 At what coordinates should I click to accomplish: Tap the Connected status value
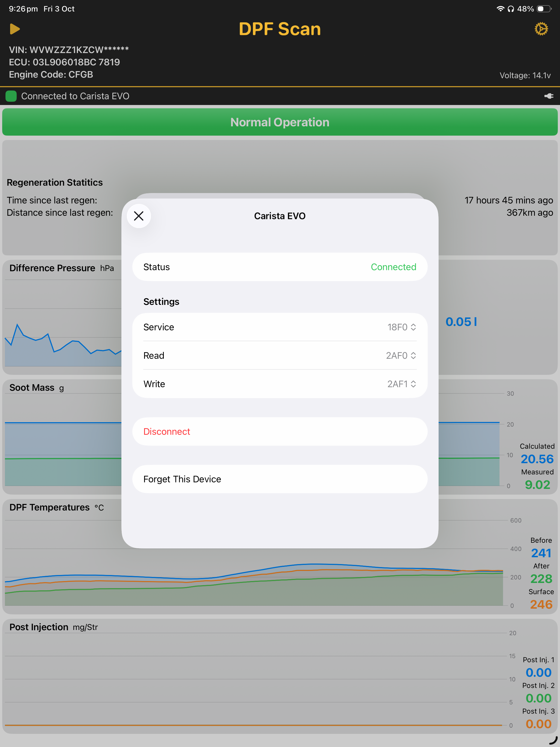pyautogui.click(x=393, y=267)
